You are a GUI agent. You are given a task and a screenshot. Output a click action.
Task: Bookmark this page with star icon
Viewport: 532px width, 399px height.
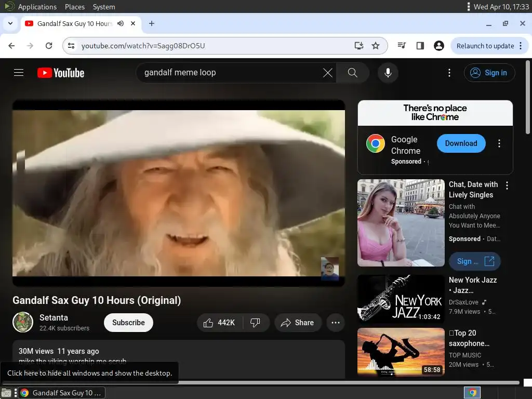tap(375, 46)
